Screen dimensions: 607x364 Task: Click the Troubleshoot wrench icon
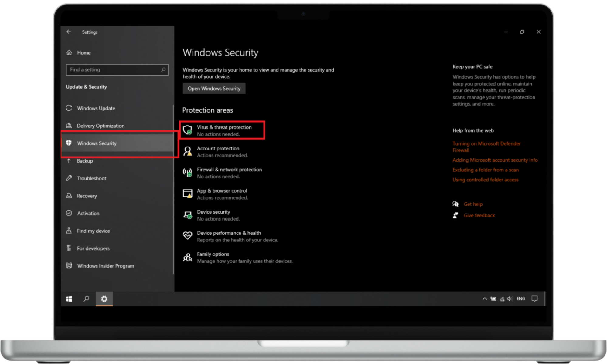[x=69, y=178]
